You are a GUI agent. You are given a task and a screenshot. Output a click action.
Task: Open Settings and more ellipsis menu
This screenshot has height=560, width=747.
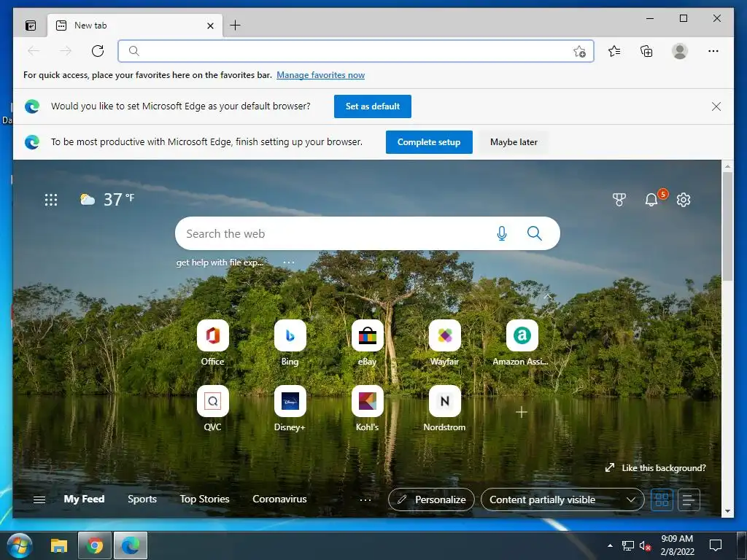coord(713,51)
